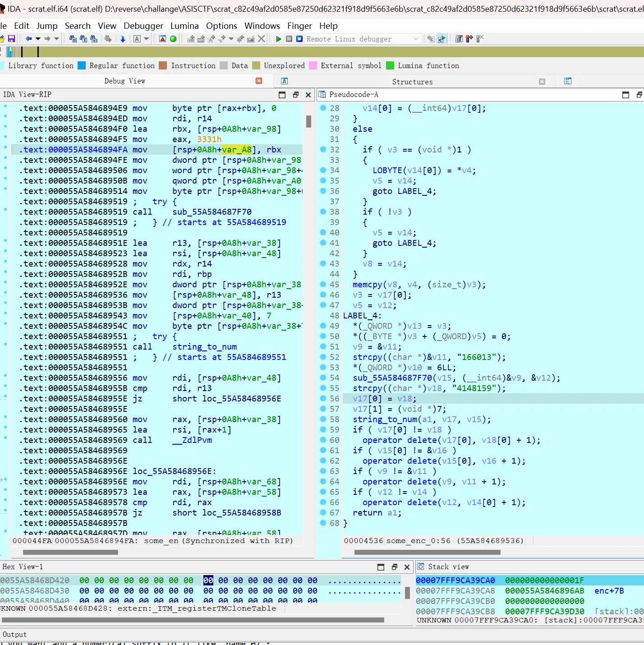Click the gray X undefine icon
The width and height of the screenshot is (644, 645).
coord(261,39)
